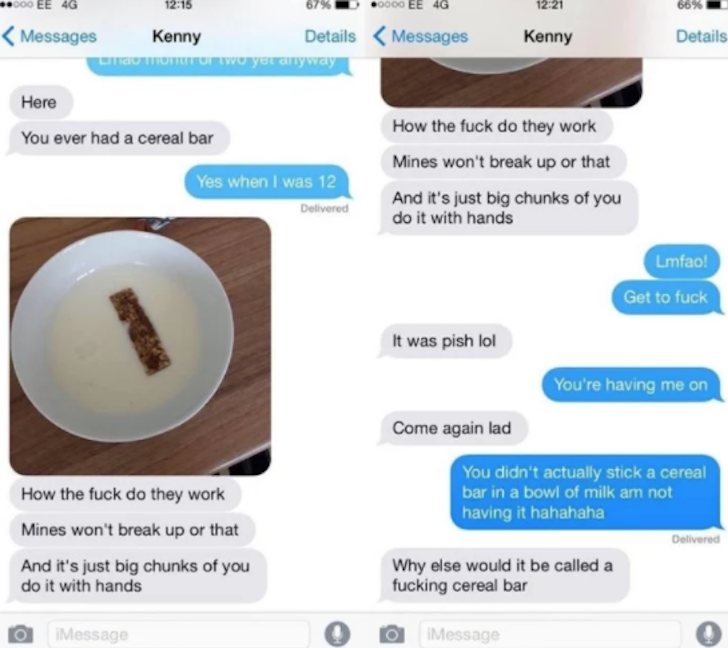Tap microphone icon in right chat
This screenshot has width=728, height=648.
(x=708, y=634)
